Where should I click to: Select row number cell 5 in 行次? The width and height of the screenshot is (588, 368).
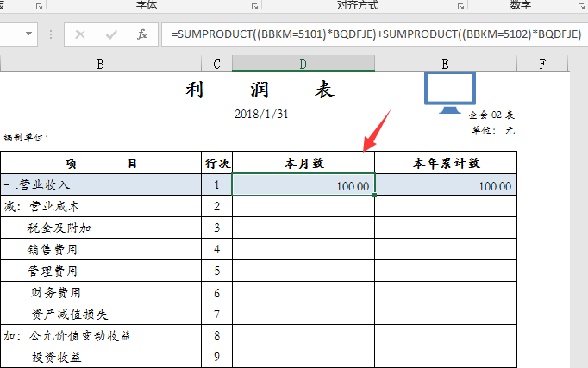(216, 271)
